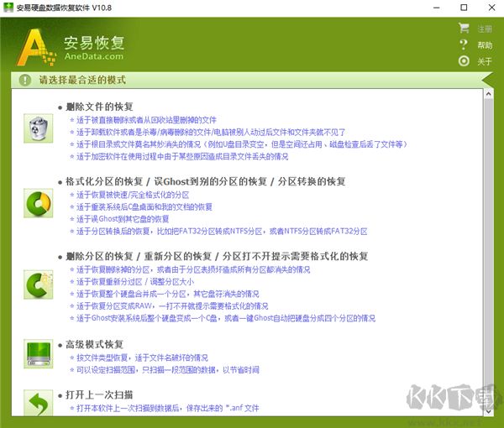The image size is (504, 428).
Task: Click the question mark help icon
Action: click(464, 45)
